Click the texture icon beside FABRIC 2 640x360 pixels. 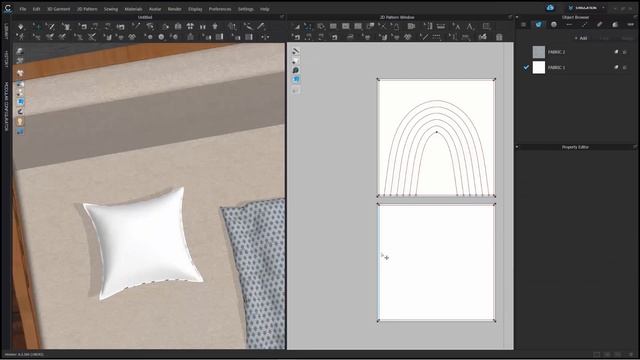pyautogui.click(x=616, y=52)
